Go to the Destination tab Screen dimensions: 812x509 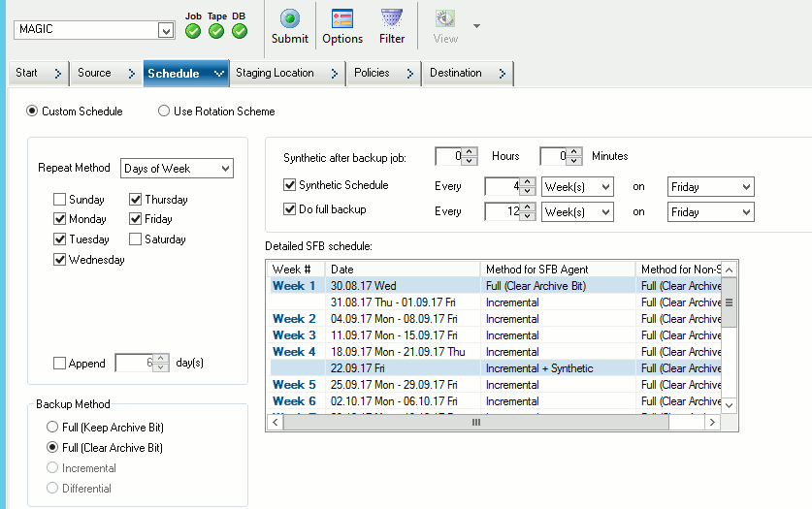468,73
